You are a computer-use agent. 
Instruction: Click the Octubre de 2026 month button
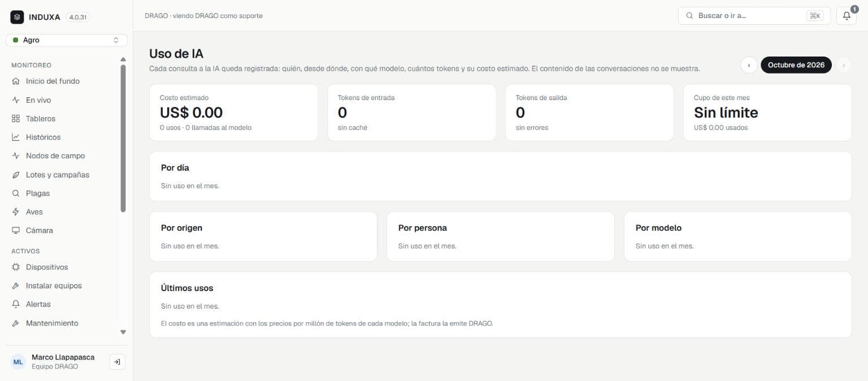click(796, 65)
